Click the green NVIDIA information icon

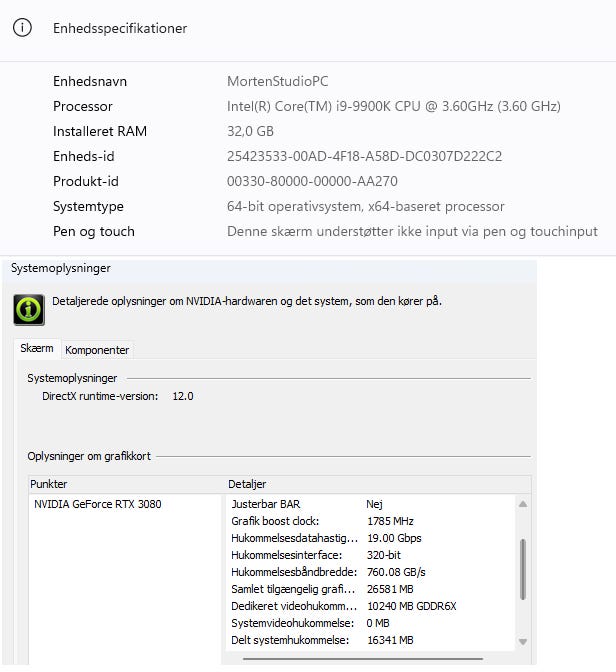point(29,309)
